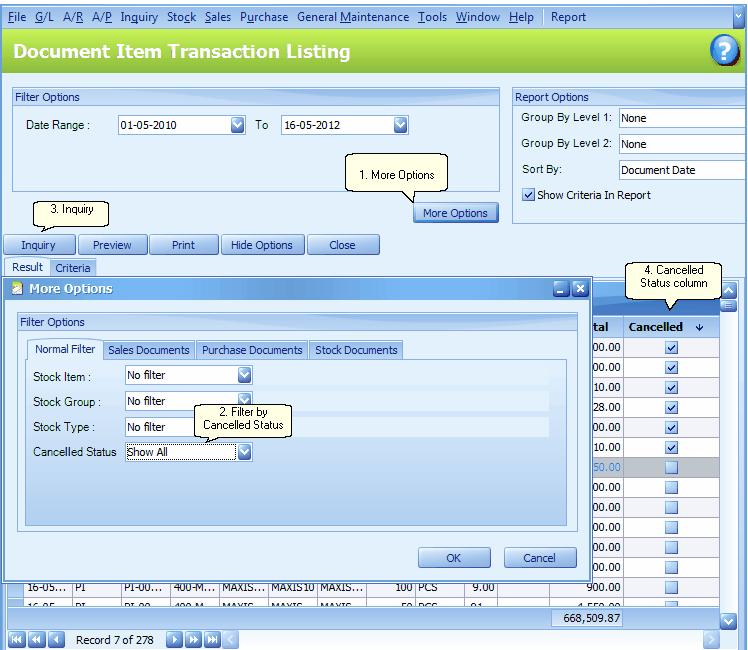The image size is (748, 650).
Task: Open the Inquiry menu in the menu bar
Action: point(139,17)
